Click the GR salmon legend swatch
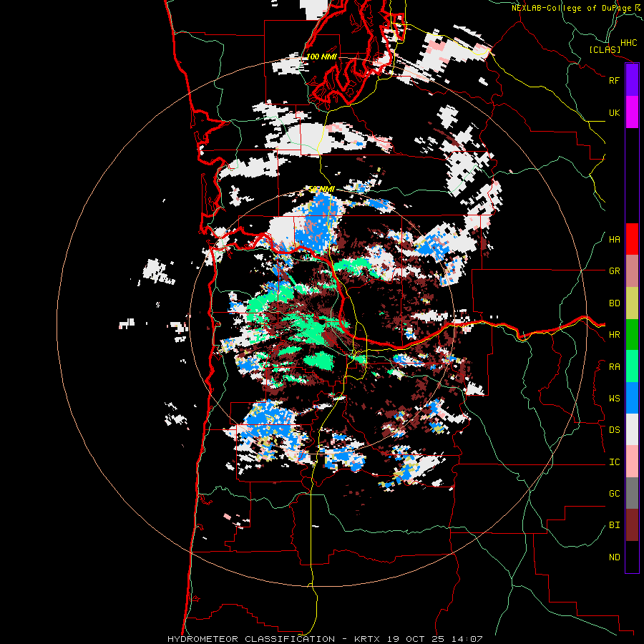Screen dimensions: 644x644 [x=632, y=271]
